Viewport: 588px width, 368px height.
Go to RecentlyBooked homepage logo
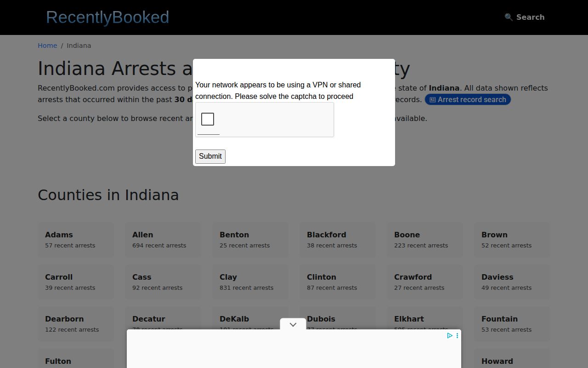107,17
